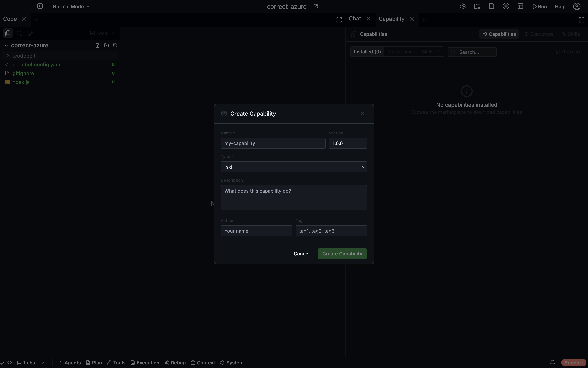This screenshot has height=368, width=588.
Task: Open the source control branch icon
Action: pyautogui.click(x=30, y=33)
